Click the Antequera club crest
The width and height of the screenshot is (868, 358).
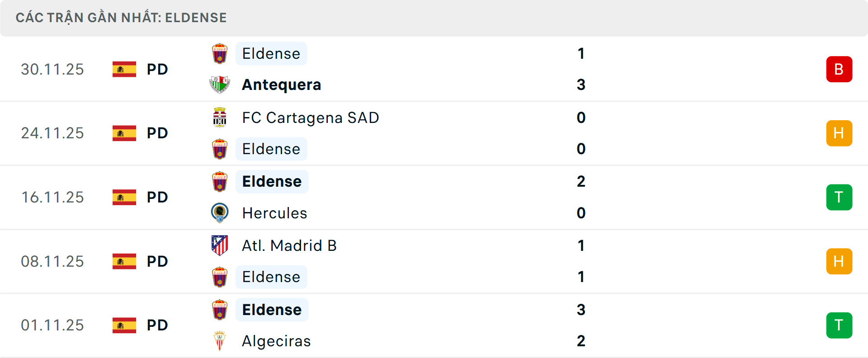click(x=220, y=85)
